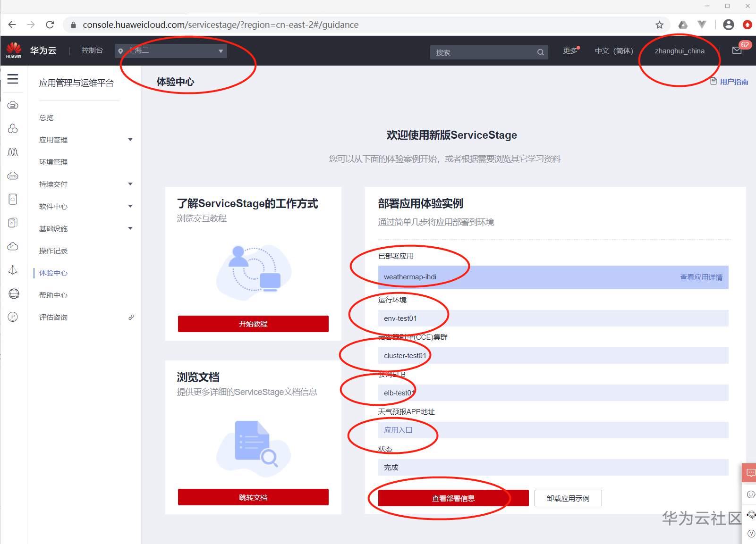Click 控制台 in the top header
Image resolution: width=756 pixels, height=544 pixels.
[x=92, y=50]
